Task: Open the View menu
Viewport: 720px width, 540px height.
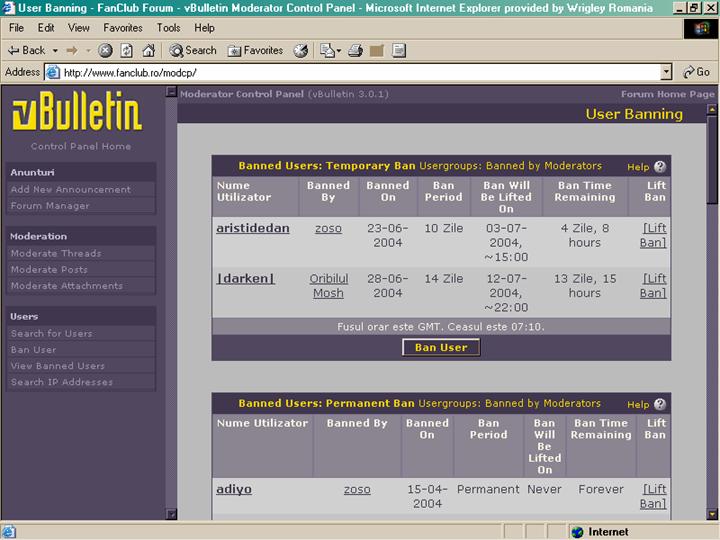Action: point(79,28)
